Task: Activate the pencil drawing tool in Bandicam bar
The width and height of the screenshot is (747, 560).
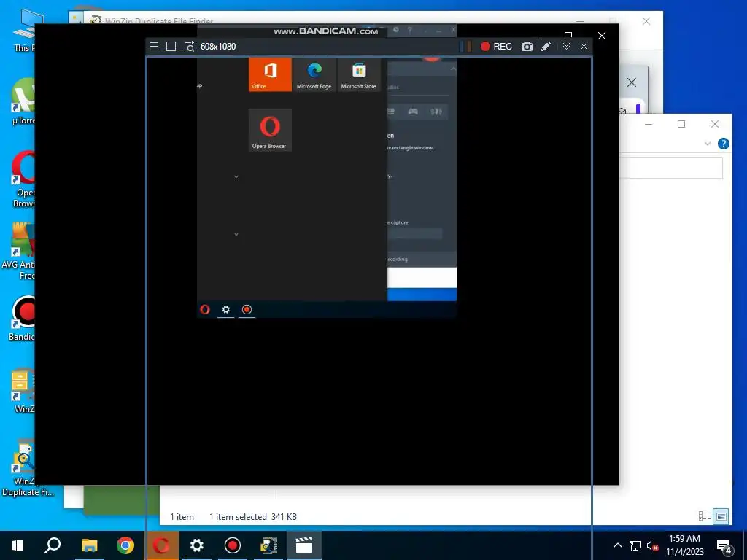Action: pos(546,46)
